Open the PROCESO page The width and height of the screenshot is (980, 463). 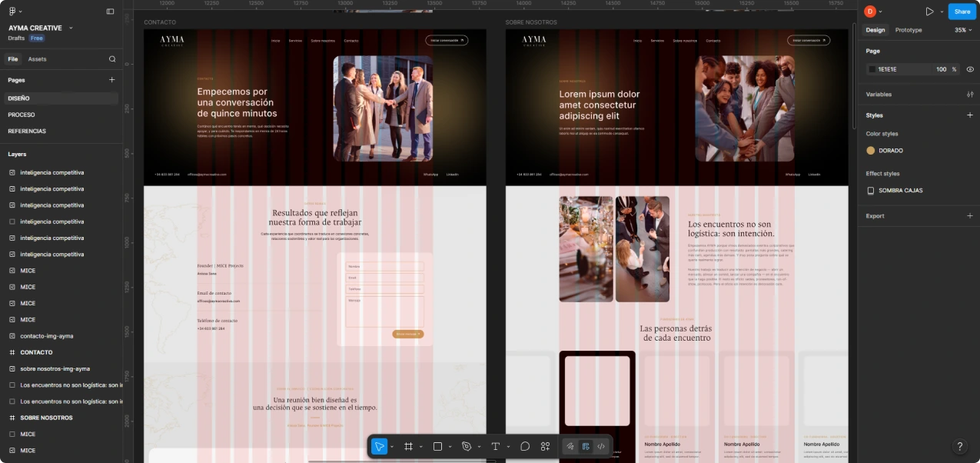(22, 115)
